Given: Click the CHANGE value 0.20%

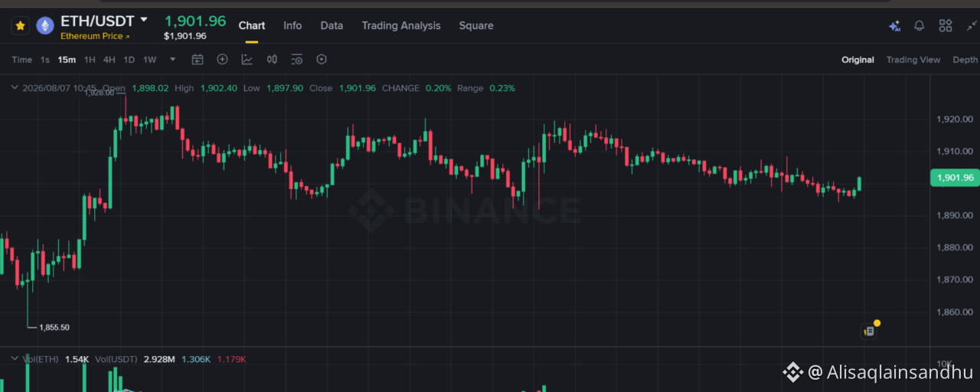Looking at the screenshot, I should click(439, 88).
